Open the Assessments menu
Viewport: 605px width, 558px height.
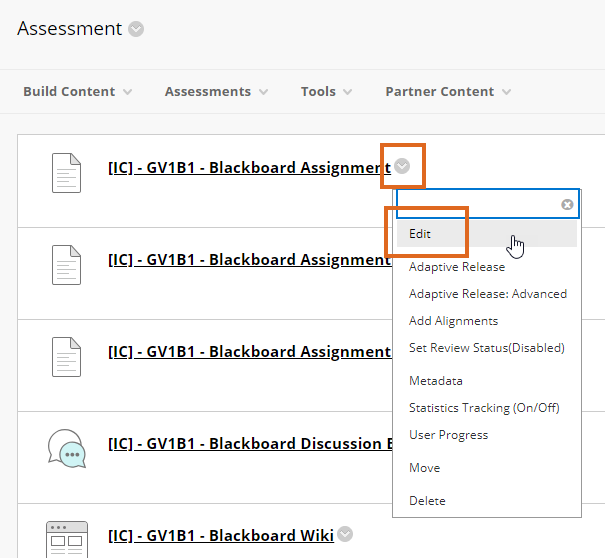[x=216, y=91]
